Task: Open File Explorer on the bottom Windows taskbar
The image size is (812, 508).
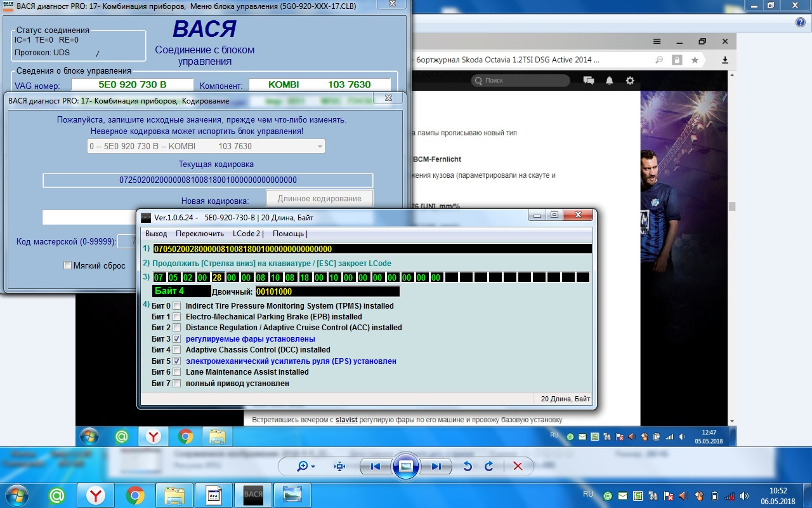Action: pyautogui.click(x=174, y=495)
